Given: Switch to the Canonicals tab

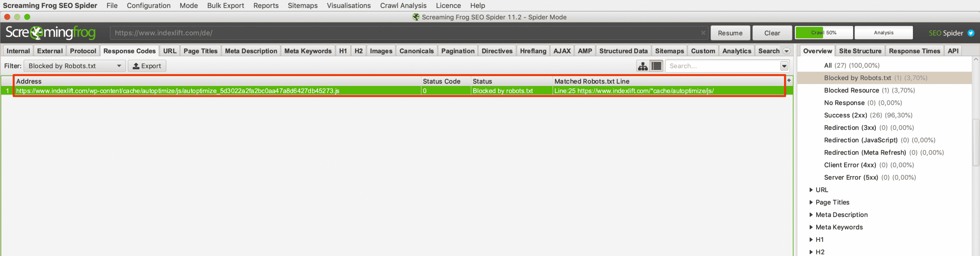Looking at the screenshot, I should coord(416,51).
